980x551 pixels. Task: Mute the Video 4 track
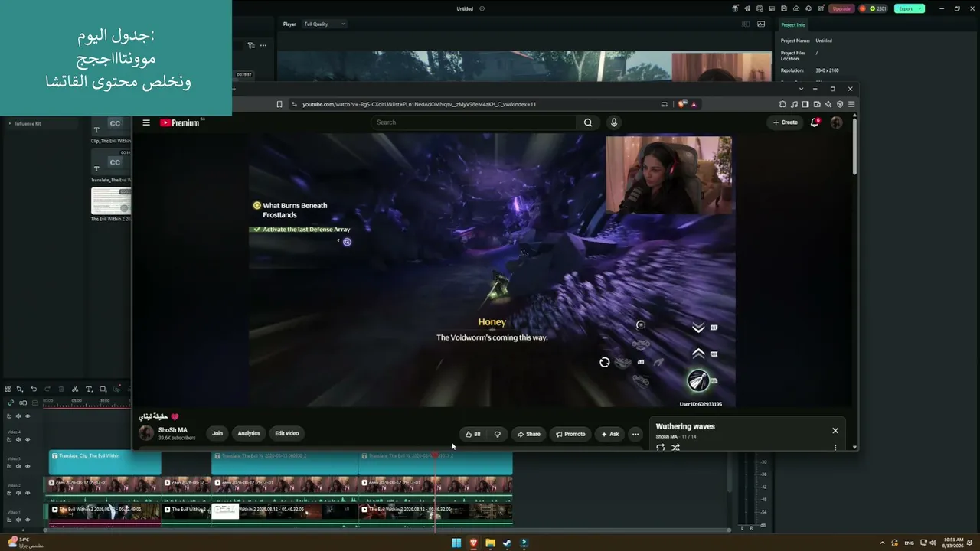click(x=18, y=439)
